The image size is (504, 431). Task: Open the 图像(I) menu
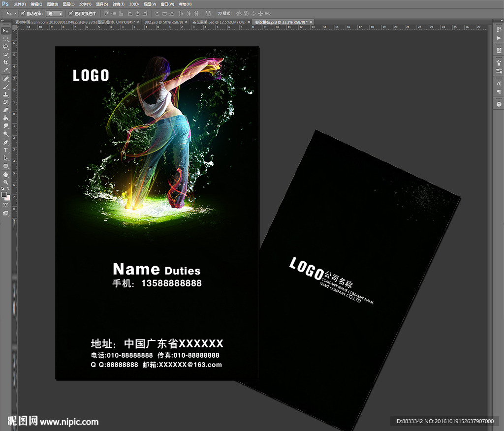click(52, 4)
